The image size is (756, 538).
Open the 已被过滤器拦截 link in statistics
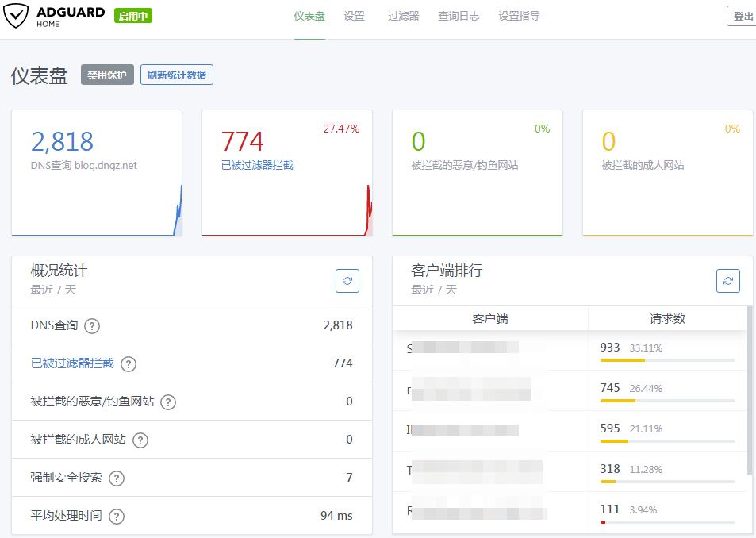(x=72, y=363)
